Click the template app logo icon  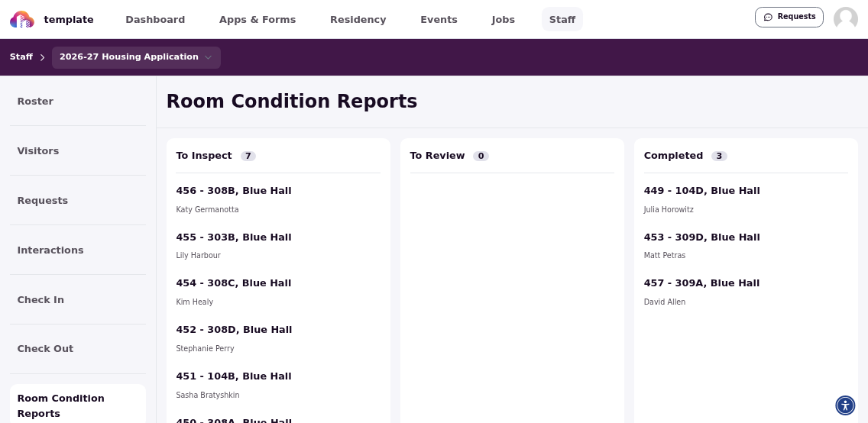point(22,19)
